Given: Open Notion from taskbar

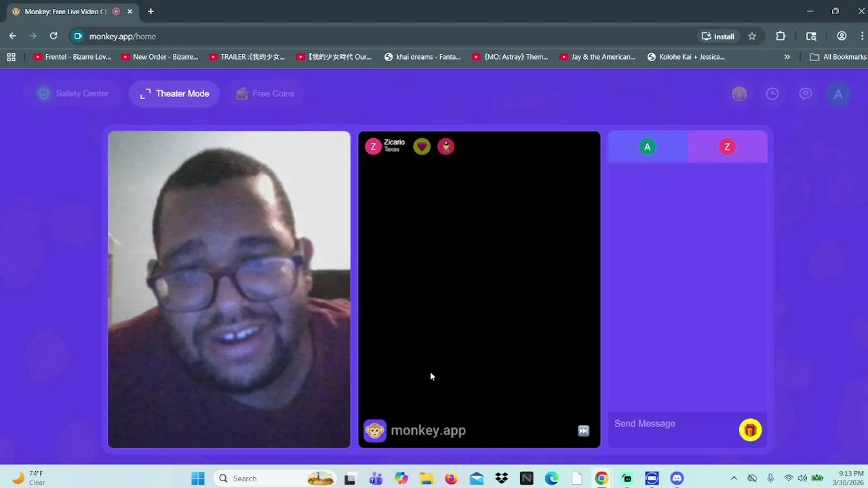Looking at the screenshot, I should coord(527,479).
